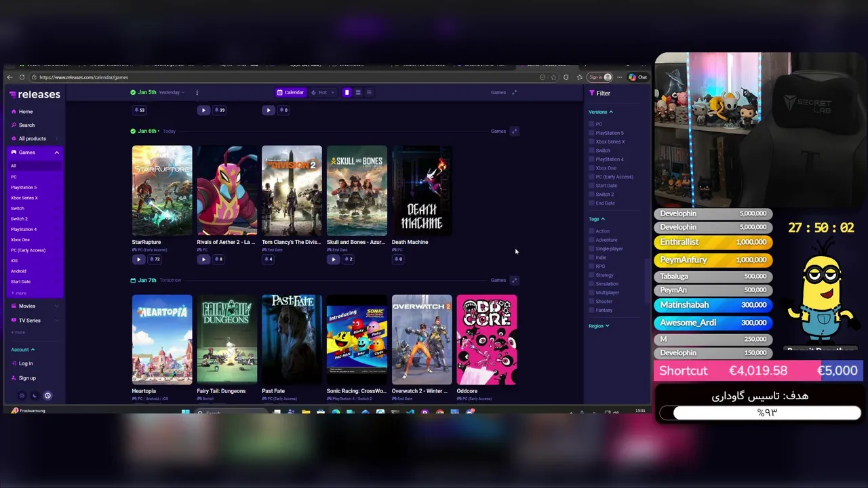868x488 pixels.
Task: Click StarRupture bell showing 72
Action: (x=155, y=259)
